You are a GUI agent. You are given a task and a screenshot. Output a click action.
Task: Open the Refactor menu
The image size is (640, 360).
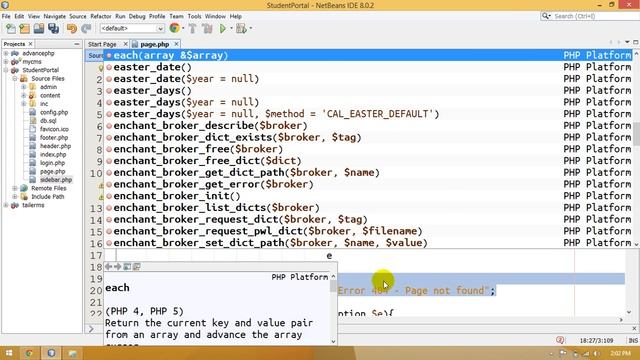click(101, 16)
